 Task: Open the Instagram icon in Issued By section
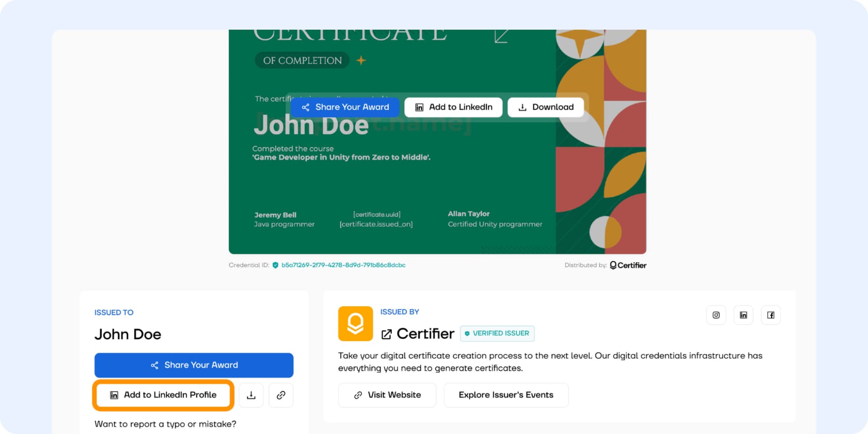(x=716, y=315)
